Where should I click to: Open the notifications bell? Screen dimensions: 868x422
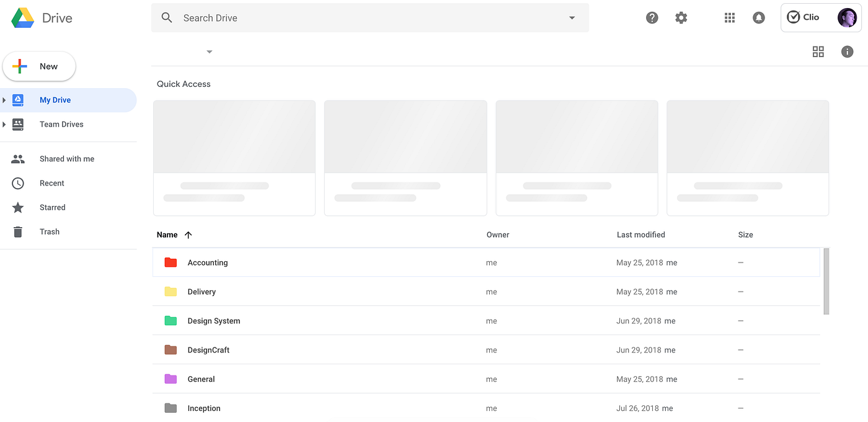[759, 17]
